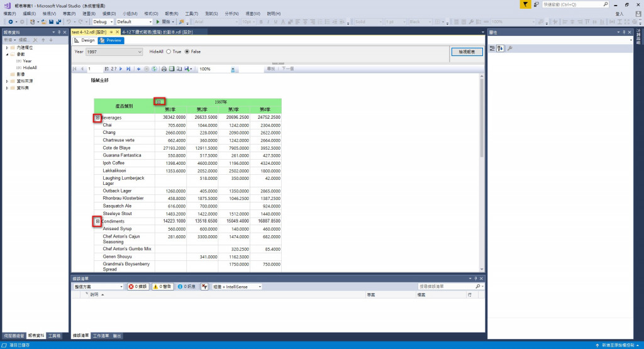The image size is (644, 349).
Task: Click the green start debugging arrow
Action: tap(158, 22)
